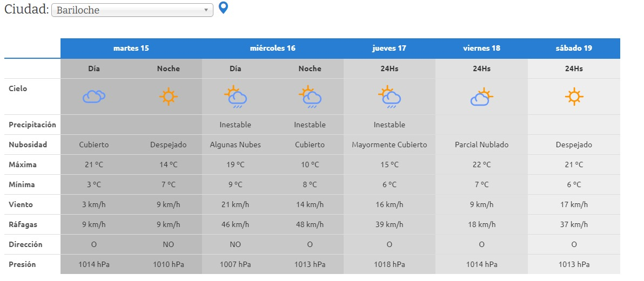The image size is (644, 281).
Task: Select the sábado 19 header
Action: 574,48
